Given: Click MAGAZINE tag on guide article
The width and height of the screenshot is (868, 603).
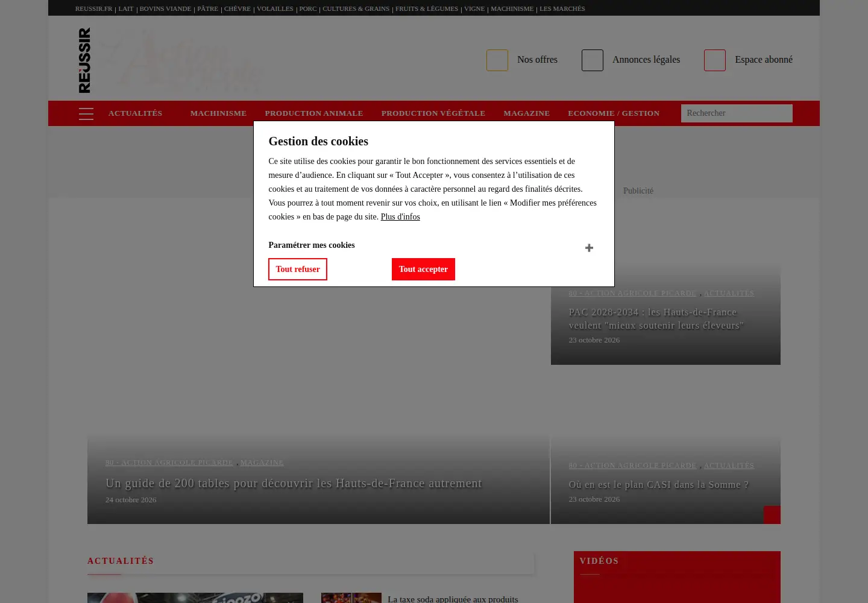Looking at the screenshot, I should tap(262, 463).
